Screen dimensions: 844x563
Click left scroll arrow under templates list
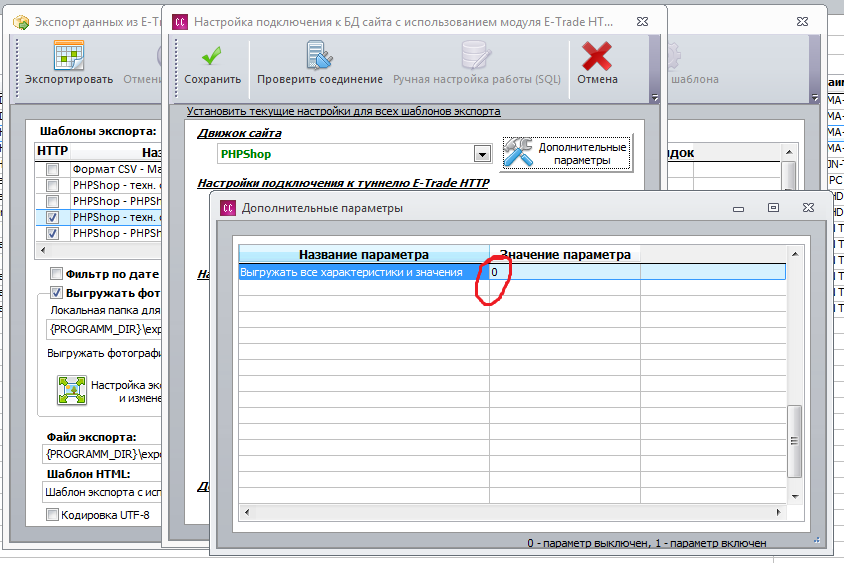coord(43,250)
